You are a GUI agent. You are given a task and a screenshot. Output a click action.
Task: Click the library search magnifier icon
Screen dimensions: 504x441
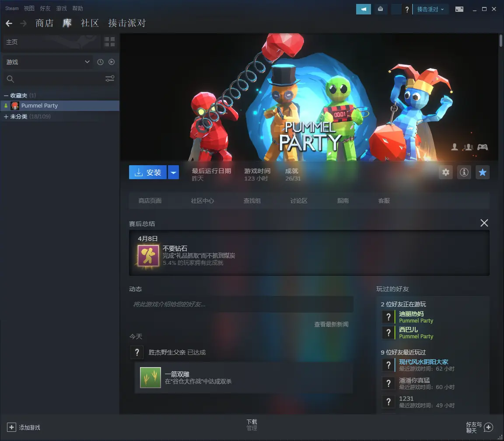tap(10, 79)
